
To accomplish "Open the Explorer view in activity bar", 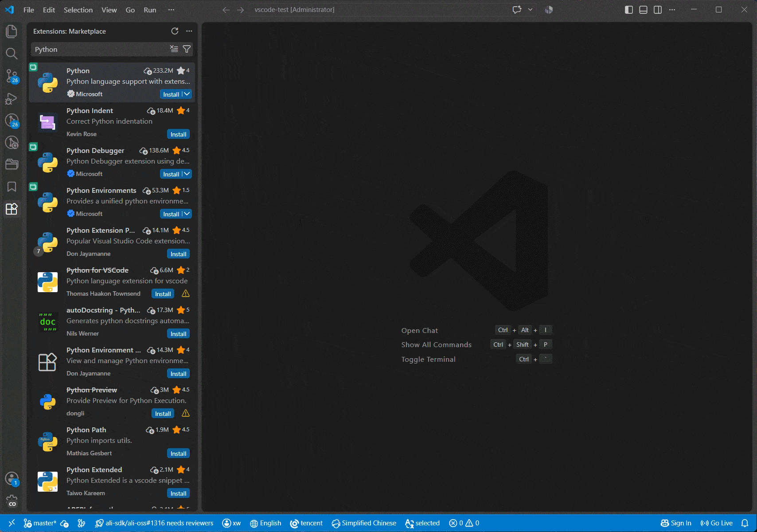I will pyautogui.click(x=12, y=31).
